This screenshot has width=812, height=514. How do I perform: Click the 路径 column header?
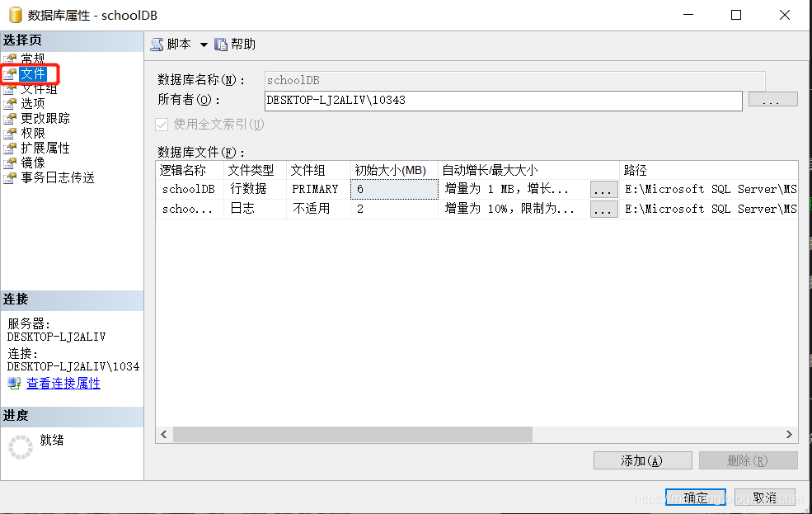pos(708,171)
